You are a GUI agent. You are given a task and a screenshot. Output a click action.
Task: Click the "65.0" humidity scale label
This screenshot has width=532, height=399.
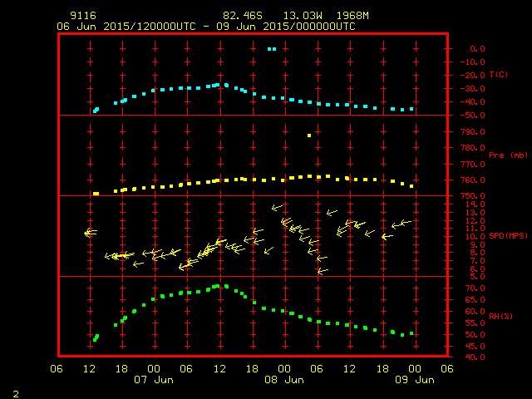(x=475, y=300)
